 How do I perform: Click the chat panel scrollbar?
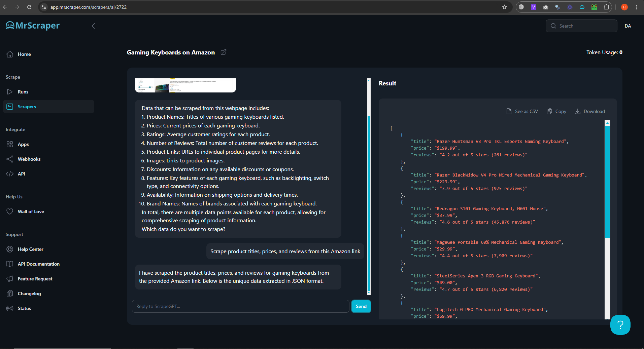369,204
